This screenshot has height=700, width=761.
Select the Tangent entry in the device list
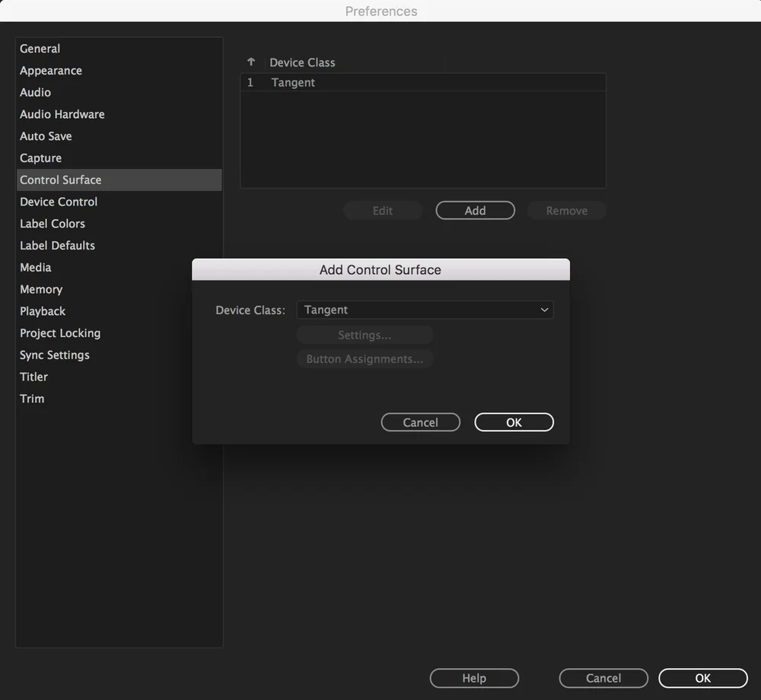click(293, 82)
